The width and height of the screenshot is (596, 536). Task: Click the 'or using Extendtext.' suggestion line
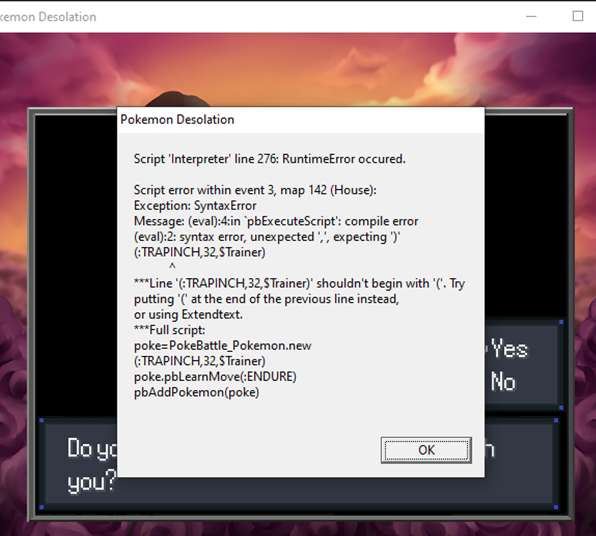pyautogui.click(x=188, y=314)
